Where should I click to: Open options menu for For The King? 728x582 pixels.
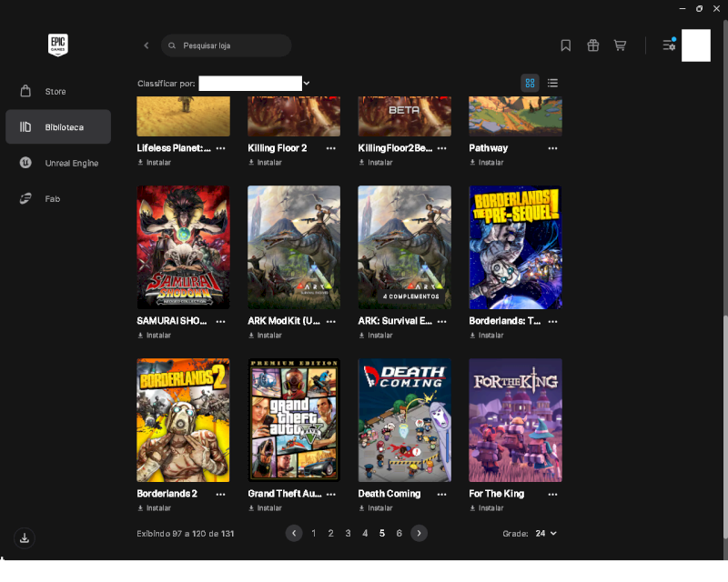[552, 495]
